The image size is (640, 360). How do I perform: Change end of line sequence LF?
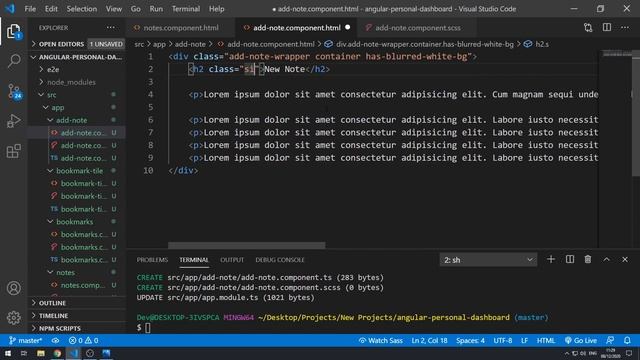(524, 340)
